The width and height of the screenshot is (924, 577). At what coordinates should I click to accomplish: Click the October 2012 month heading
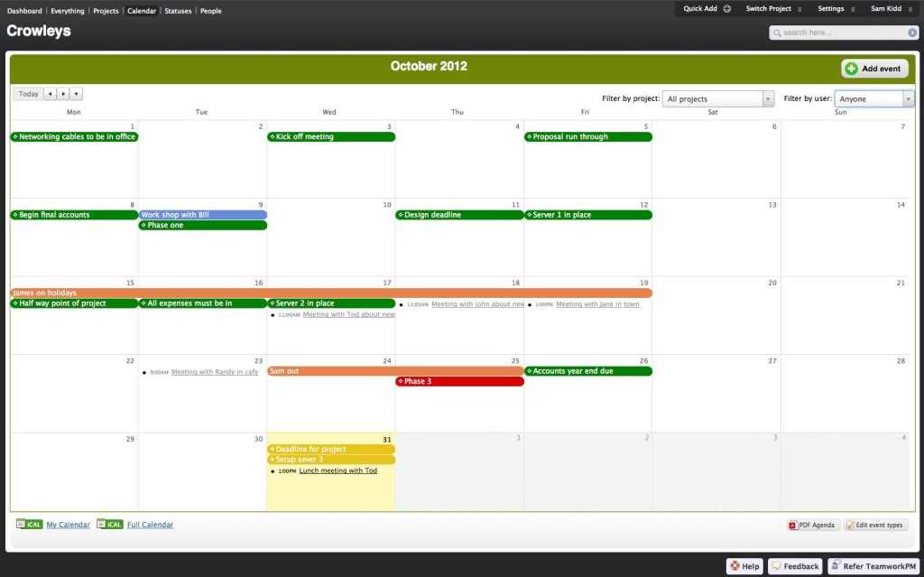[x=429, y=66]
